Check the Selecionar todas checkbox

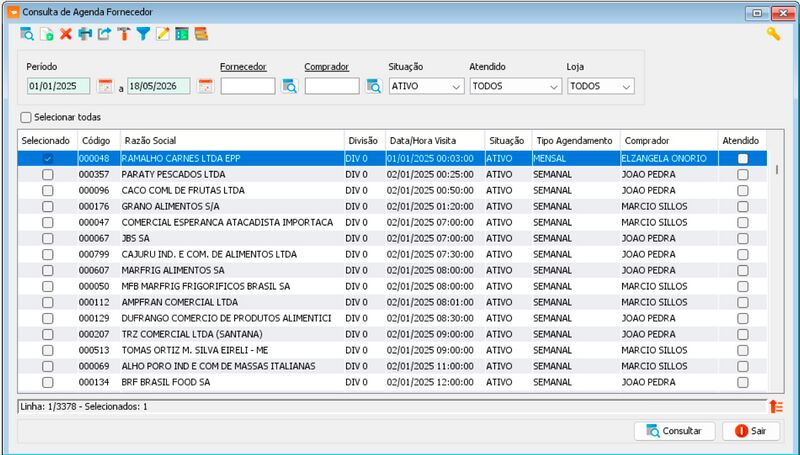[26, 117]
